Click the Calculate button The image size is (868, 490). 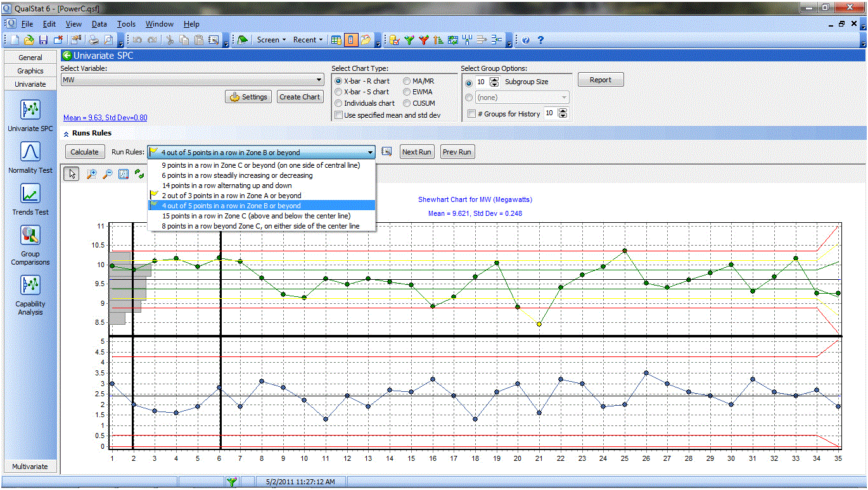[84, 152]
